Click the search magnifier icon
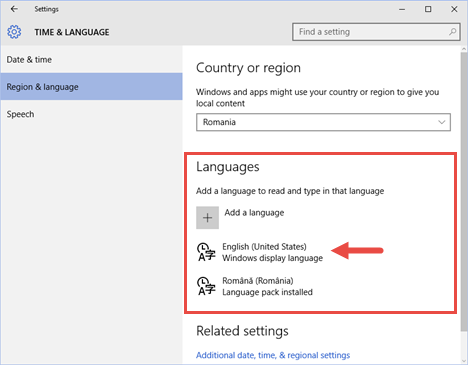The width and height of the screenshot is (468, 365). (x=452, y=32)
